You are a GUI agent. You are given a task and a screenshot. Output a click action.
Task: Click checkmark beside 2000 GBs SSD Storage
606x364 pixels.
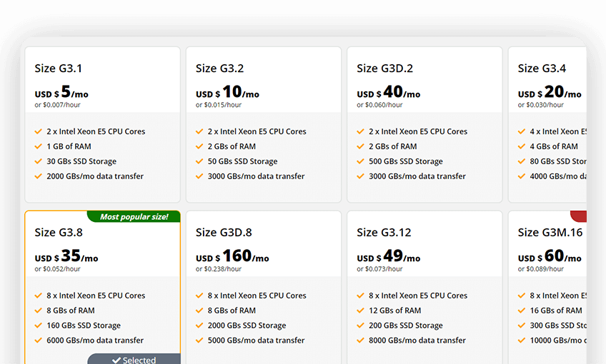tap(199, 325)
